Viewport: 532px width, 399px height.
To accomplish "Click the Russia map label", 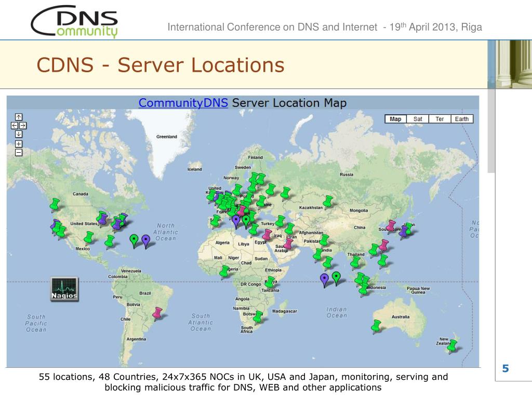I will coord(347,175).
